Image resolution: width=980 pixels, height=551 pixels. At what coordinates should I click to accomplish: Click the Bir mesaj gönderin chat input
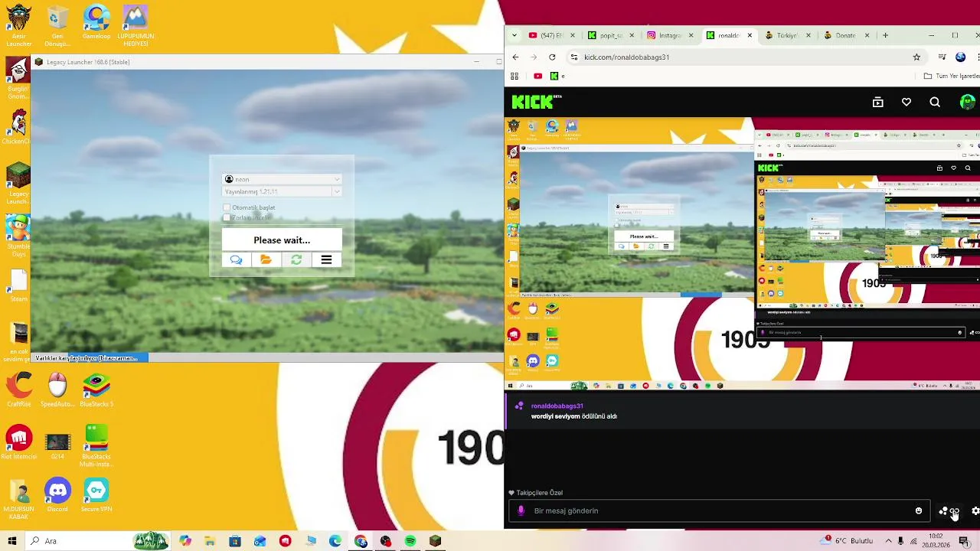click(x=720, y=510)
